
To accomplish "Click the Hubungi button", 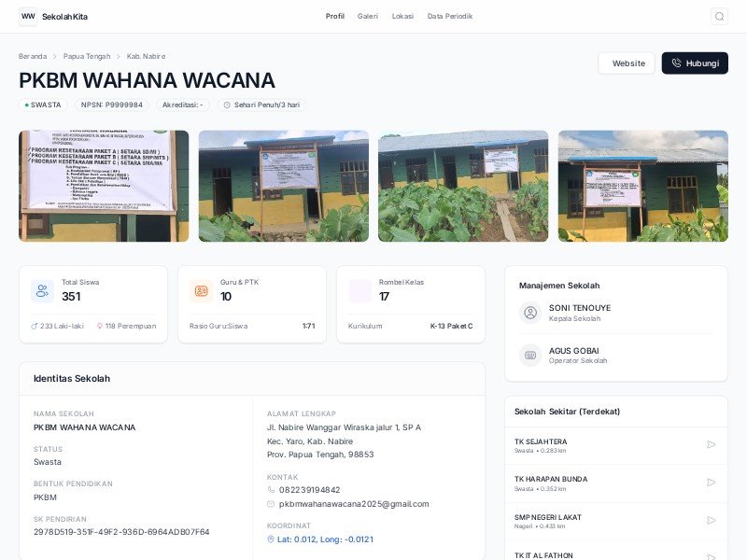I will tap(695, 63).
